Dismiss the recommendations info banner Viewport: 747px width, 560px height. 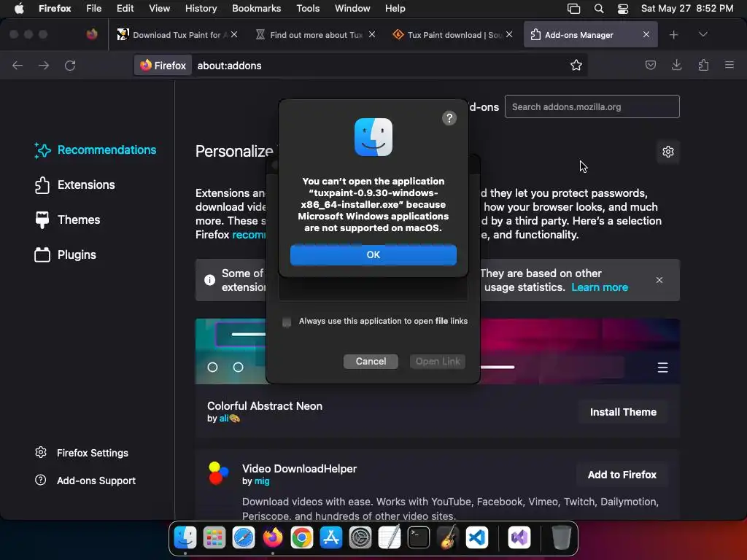(x=659, y=280)
